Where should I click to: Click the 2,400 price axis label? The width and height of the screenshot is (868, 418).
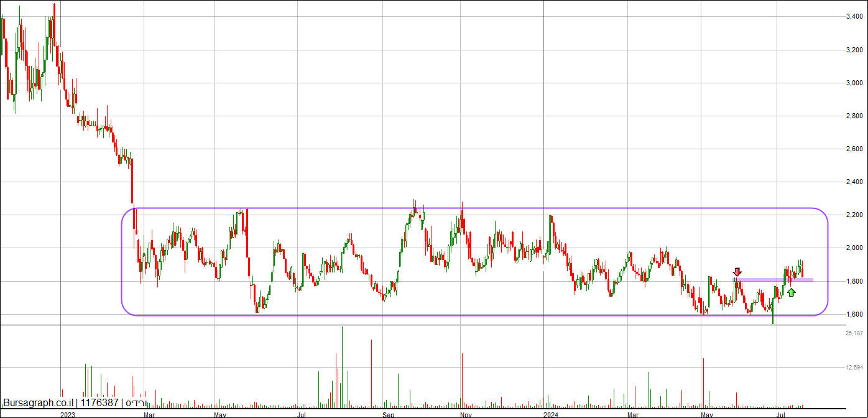click(x=854, y=182)
